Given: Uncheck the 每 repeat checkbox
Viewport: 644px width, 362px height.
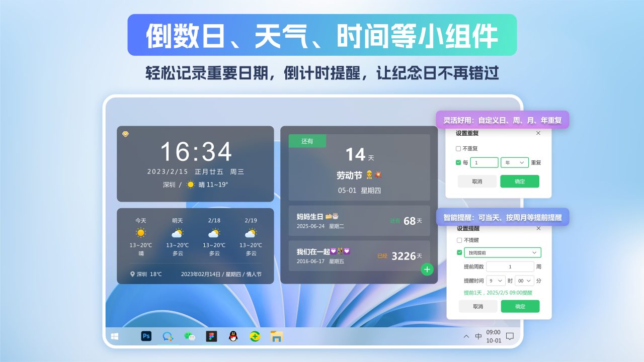Looking at the screenshot, I should pyautogui.click(x=458, y=162).
